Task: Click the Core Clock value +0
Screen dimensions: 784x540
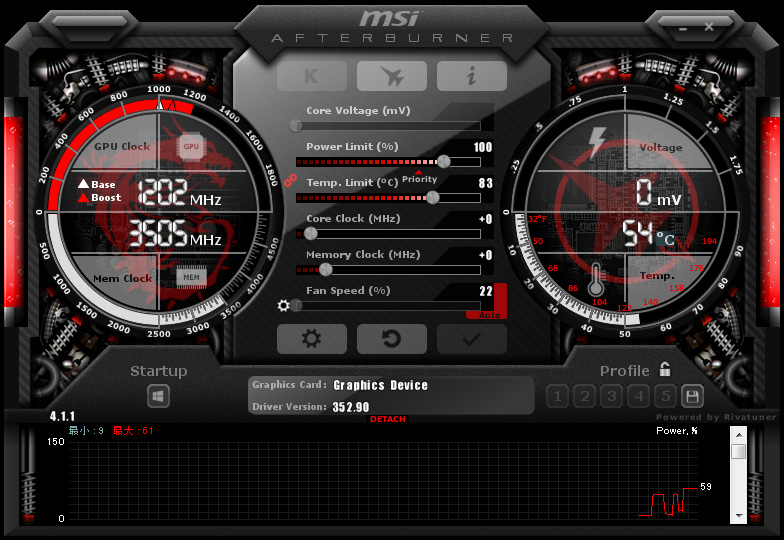Action: tap(486, 219)
